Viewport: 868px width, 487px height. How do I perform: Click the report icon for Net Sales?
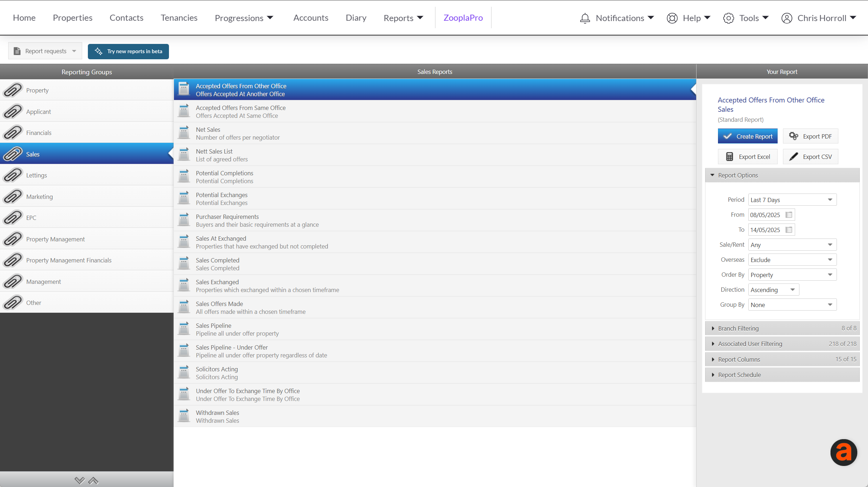click(184, 133)
